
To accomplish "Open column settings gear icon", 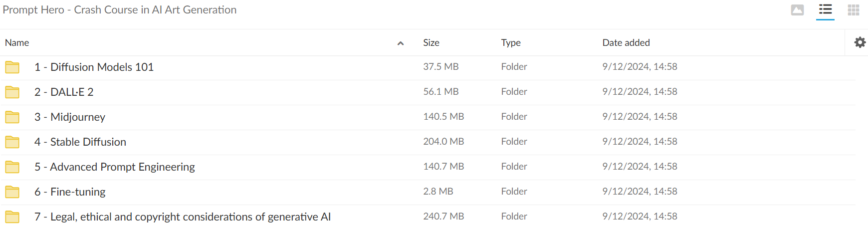I will point(860,42).
